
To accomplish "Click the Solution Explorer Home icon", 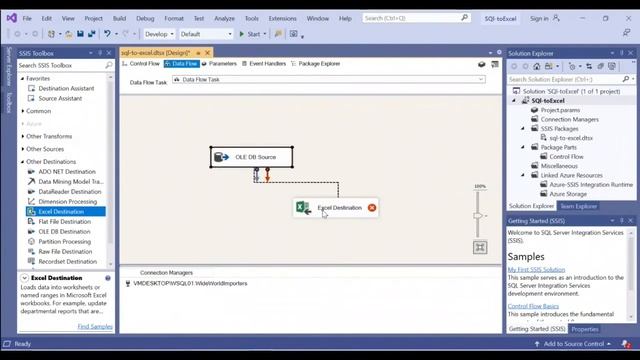I will coord(537,66).
